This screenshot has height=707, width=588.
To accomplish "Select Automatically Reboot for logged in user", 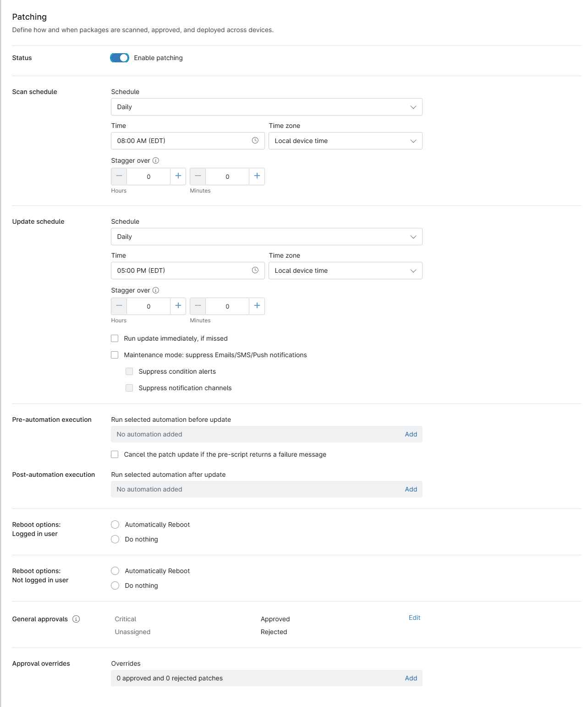I will [x=115, y=525].
